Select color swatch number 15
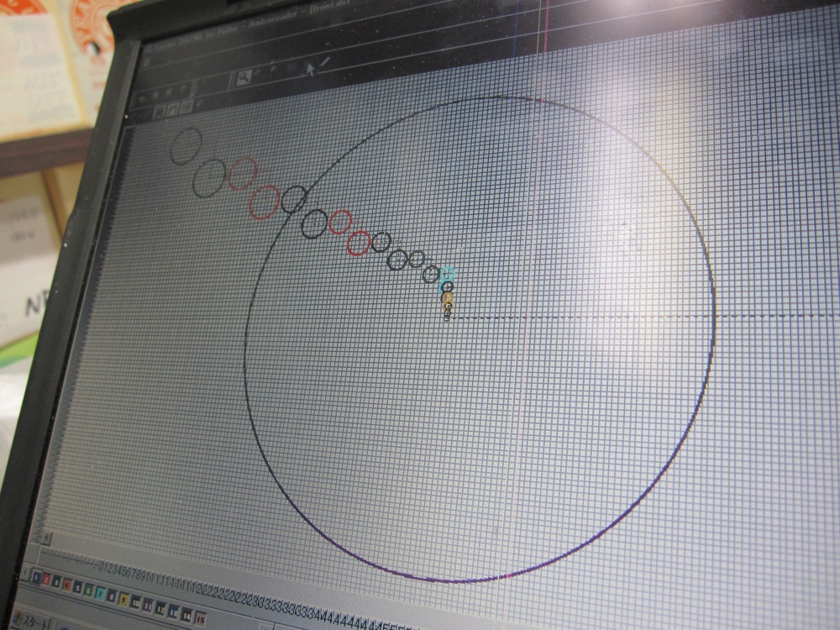 click(x=200, y=619)
